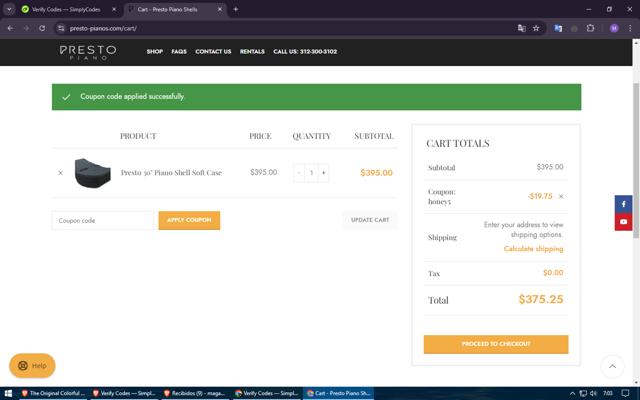The height and width of the screenshot is (400, 640).
Task: Bookmark this page with the star icon
Action: [x=536, y=28]
